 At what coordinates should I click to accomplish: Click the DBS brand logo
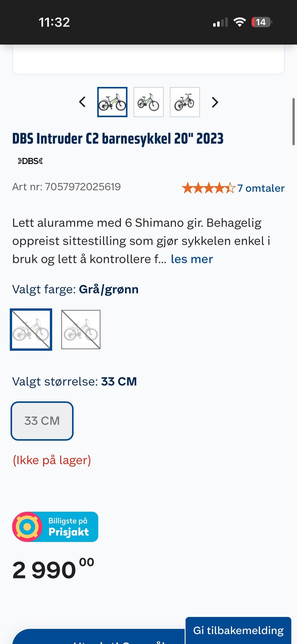click(30, 161)
